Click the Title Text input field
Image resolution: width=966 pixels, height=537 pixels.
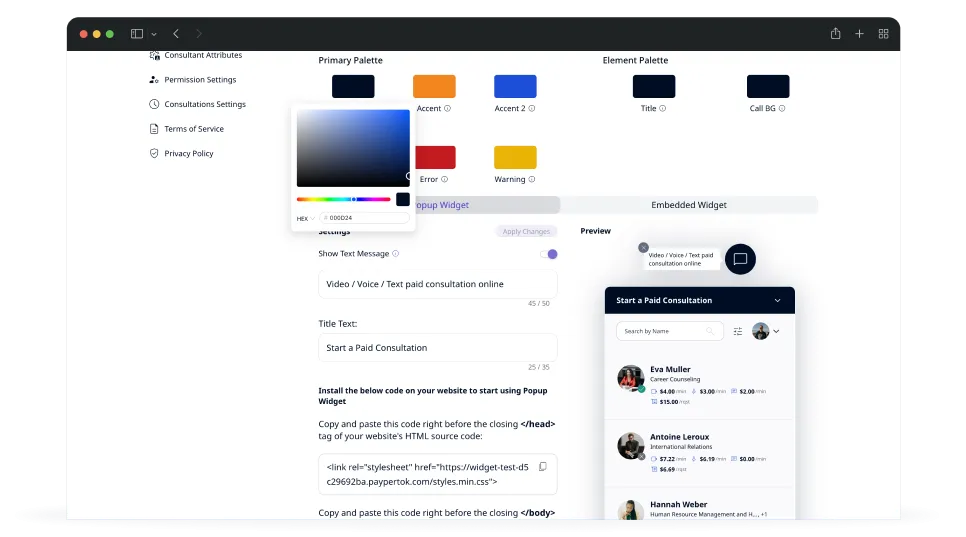point(437,348)
